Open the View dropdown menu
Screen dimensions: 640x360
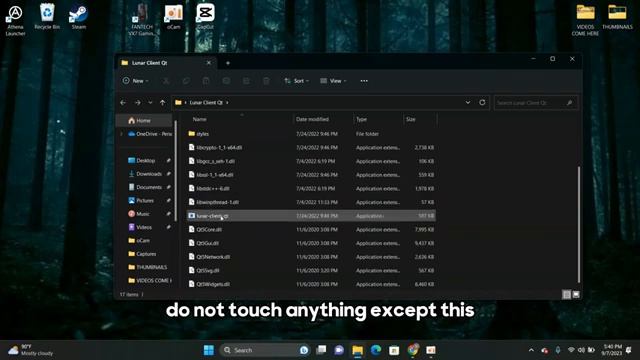click(x=333, y=81)
